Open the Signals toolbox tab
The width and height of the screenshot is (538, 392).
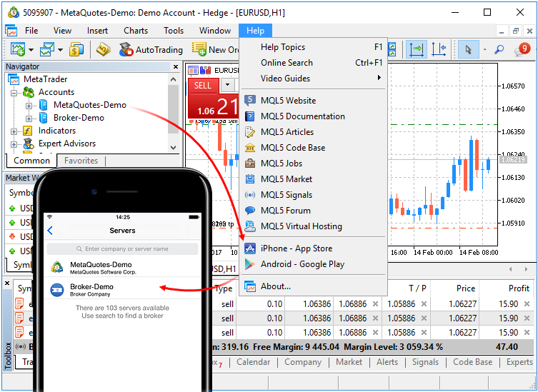[x=425, y=362]
